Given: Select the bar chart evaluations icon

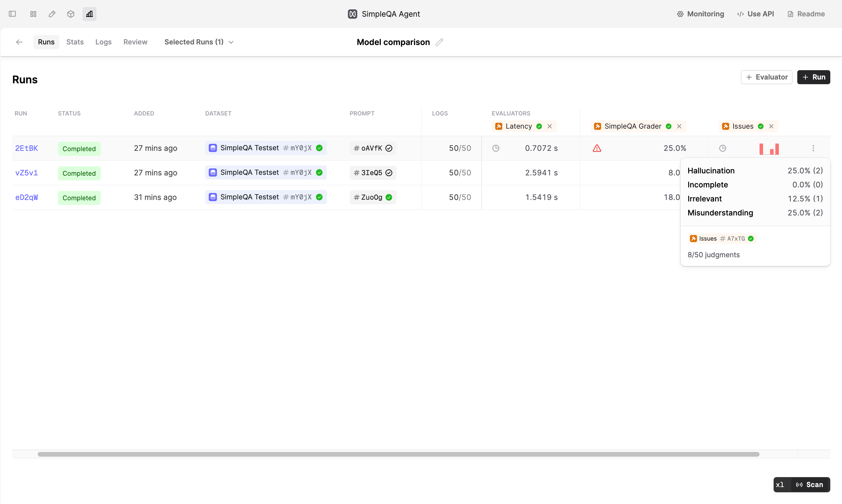Looking at the screenshot, I should click(89, 14).
